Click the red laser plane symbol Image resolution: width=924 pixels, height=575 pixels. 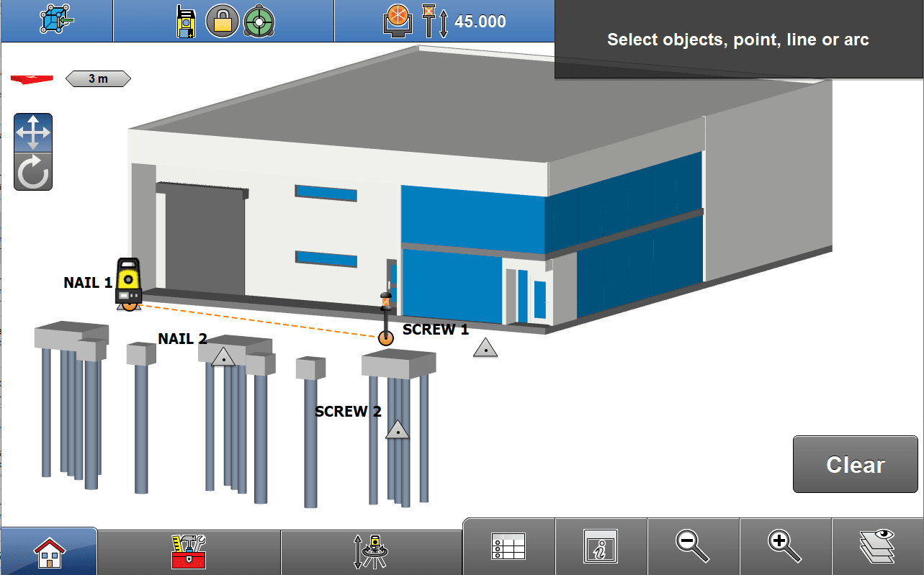click(30, 78)
